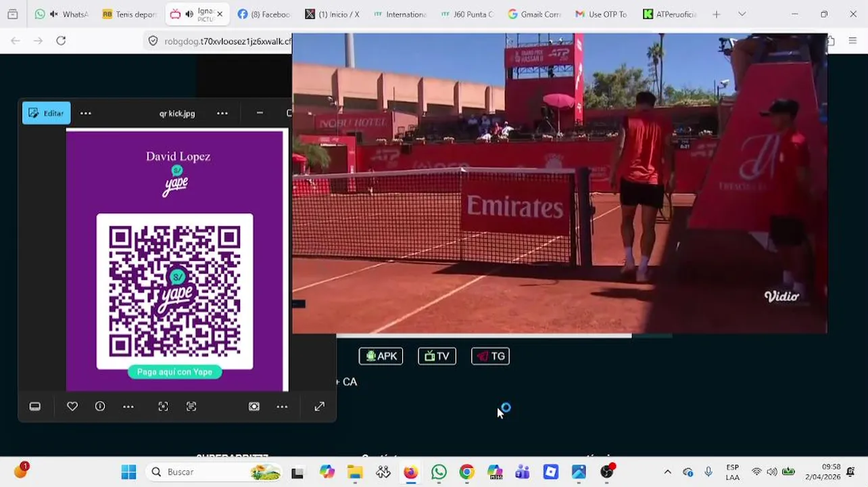The image size is (868, 487).
Task: Click the TV button below the video
Action: 437,356
